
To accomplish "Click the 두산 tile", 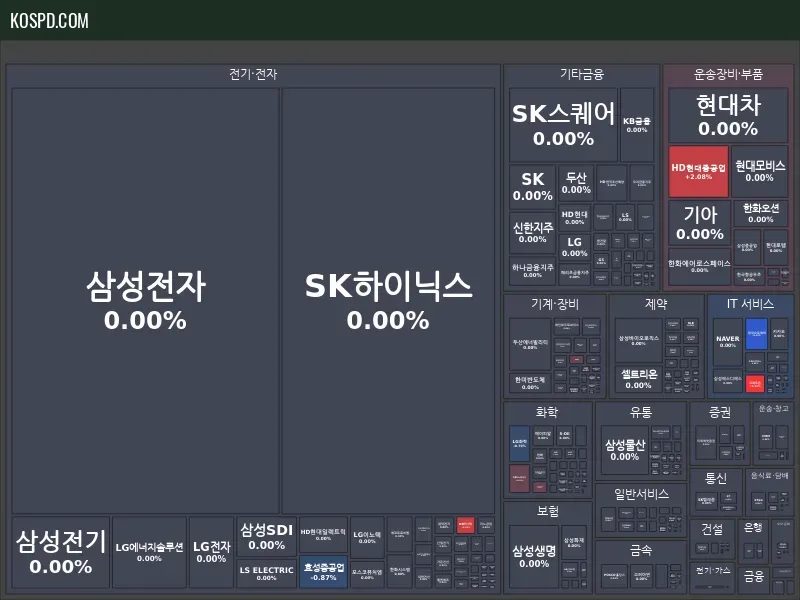I will tap(576, 183).
